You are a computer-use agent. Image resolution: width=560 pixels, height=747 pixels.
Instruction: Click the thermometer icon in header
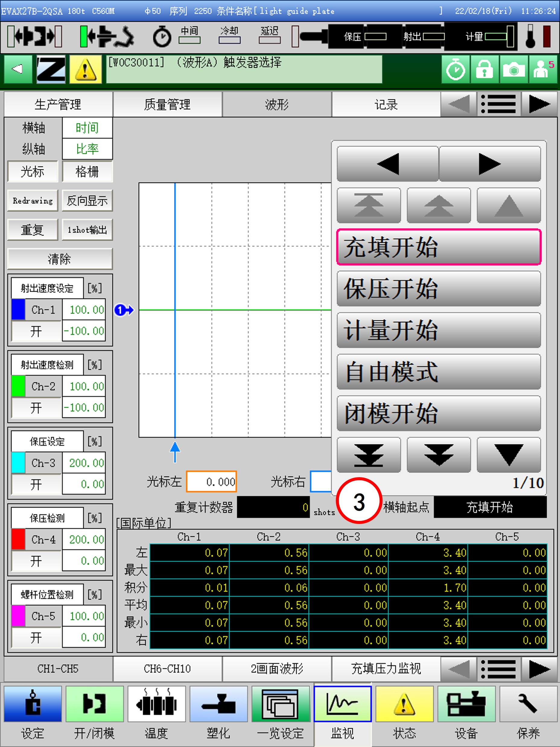(531, 36)
